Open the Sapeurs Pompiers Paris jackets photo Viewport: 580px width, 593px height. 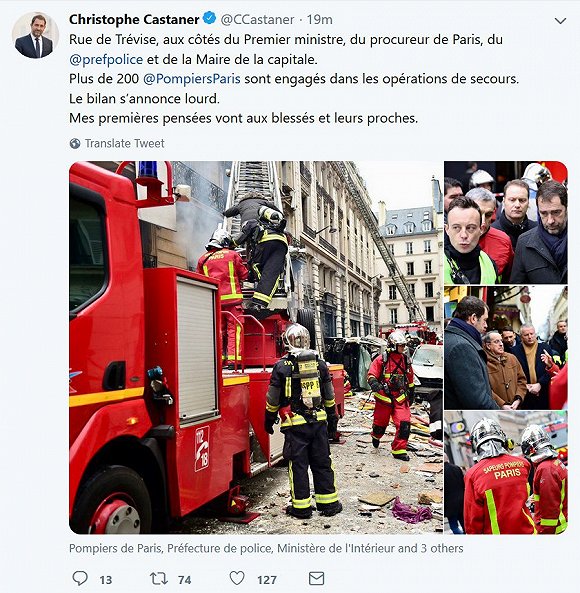click(506, 473)
